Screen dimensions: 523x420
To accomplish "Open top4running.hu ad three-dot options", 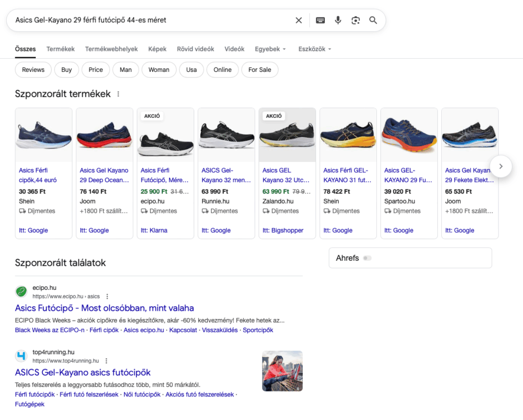I will click(106, 361).
